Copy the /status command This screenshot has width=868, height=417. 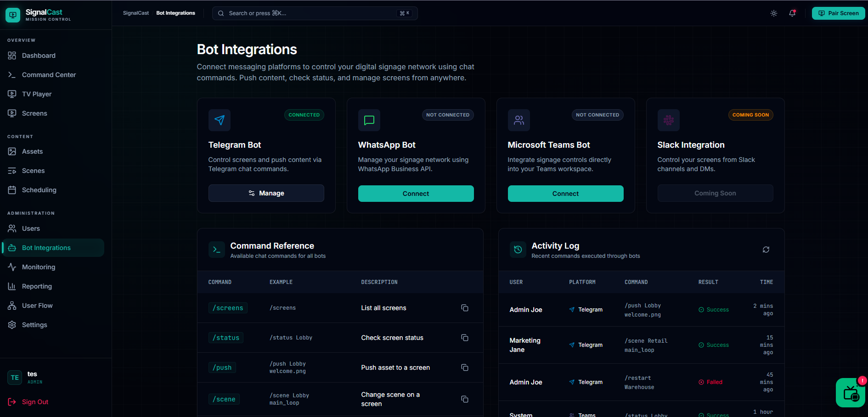coord(465,338)
